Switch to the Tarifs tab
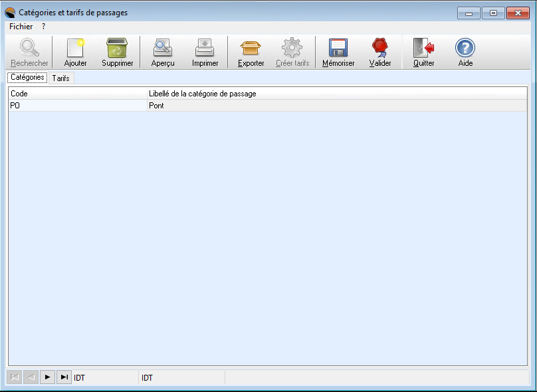This screenshot has height=392, width=537. 60,78
